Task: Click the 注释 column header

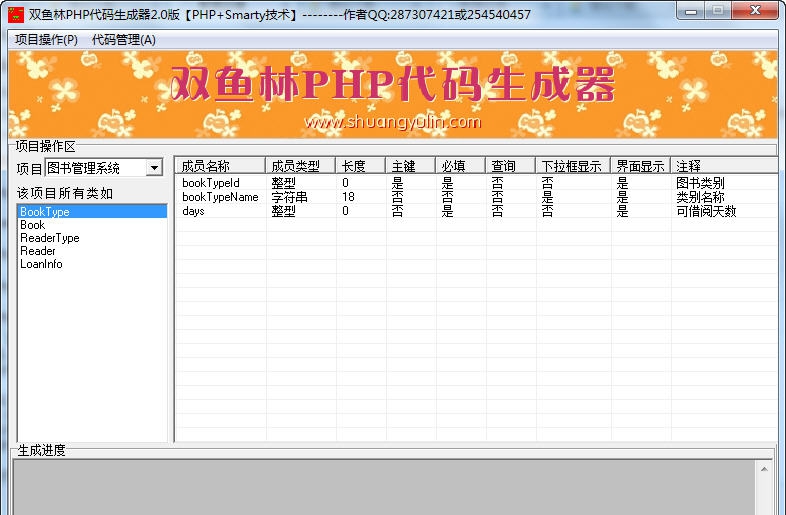Action: point(724,165)
